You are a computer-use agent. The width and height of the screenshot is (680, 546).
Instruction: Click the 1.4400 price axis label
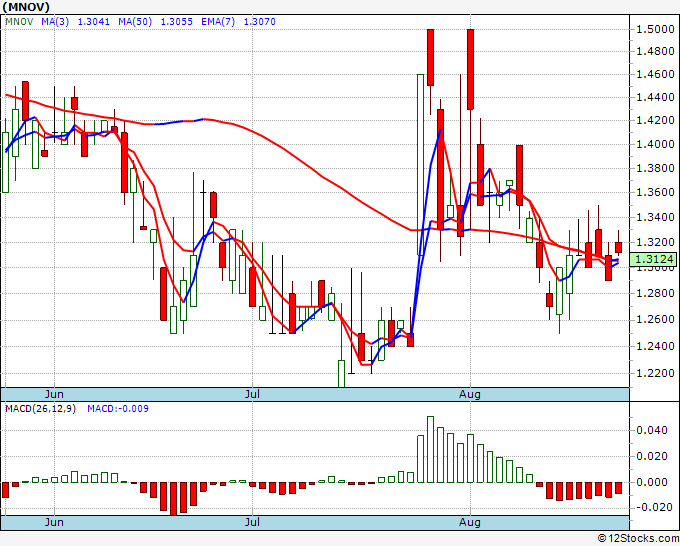point(655,97)
